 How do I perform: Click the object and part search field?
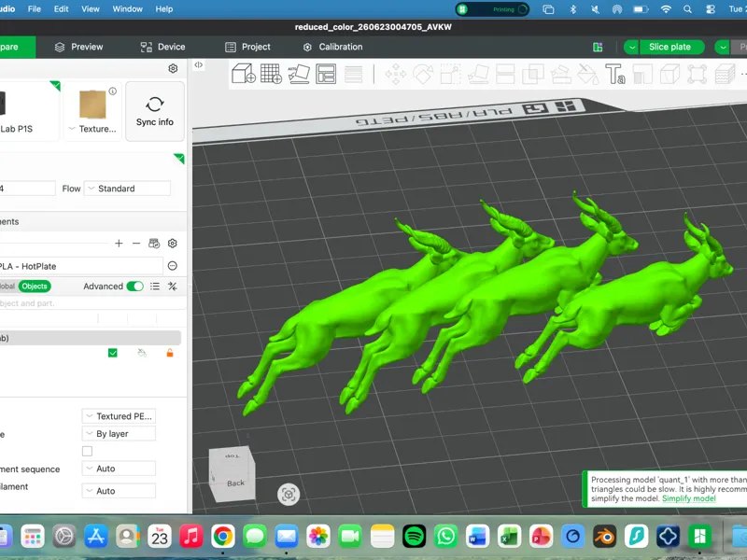click(92, 303)
